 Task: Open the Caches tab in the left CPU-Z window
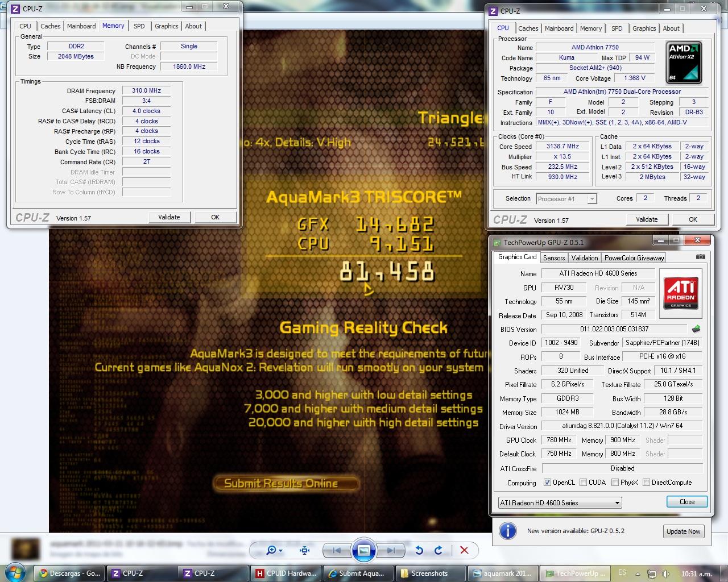pos(50,26)
